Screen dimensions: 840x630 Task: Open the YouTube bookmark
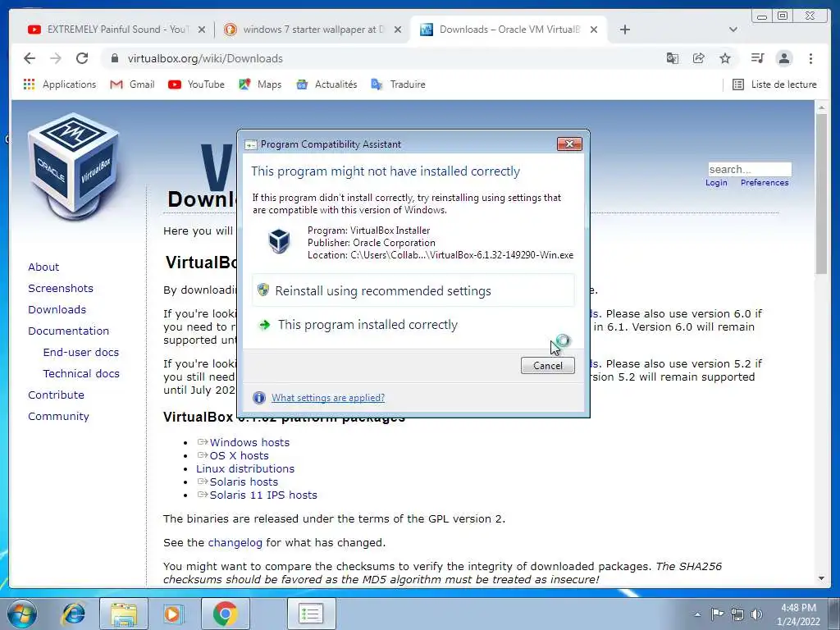(196, 84)
